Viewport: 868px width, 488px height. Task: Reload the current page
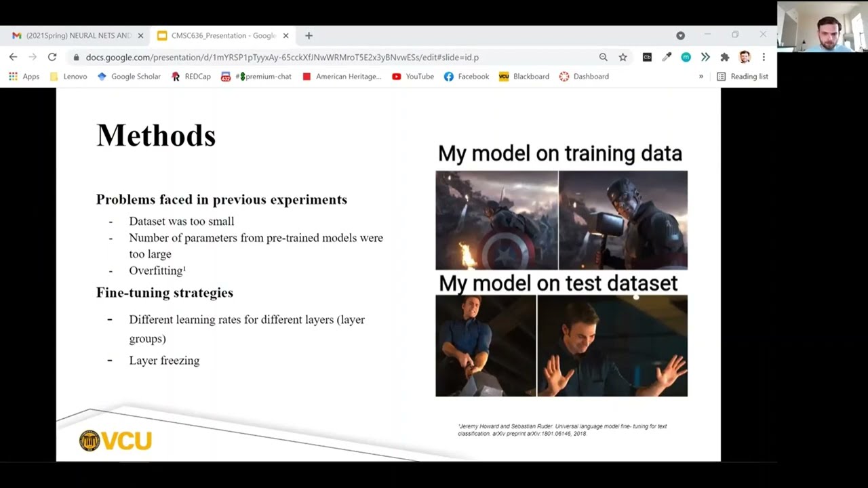pyautogui.click(x=52, y=58)
